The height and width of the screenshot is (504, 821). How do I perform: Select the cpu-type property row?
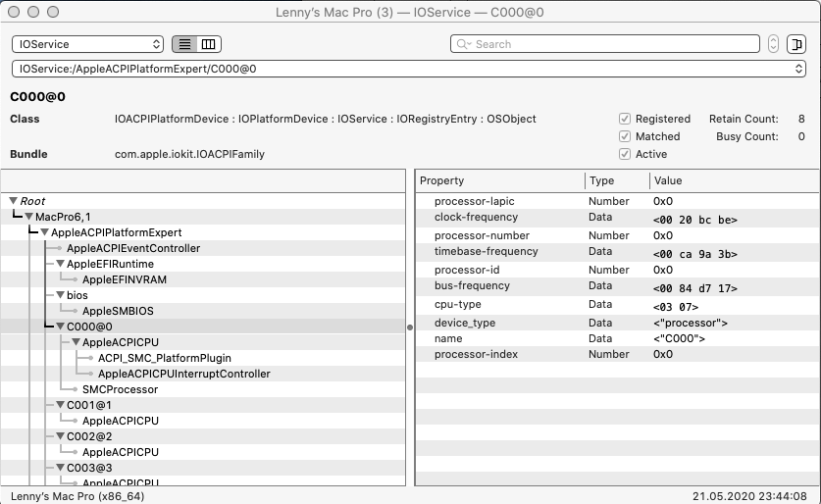[618, 305]
